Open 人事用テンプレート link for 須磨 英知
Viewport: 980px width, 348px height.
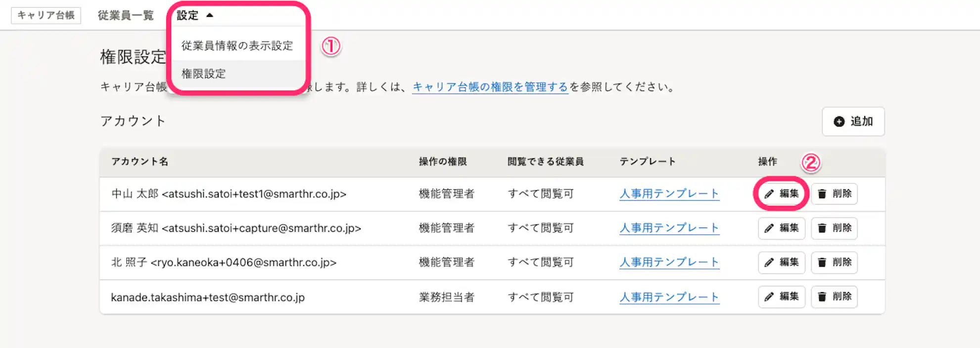669,228
